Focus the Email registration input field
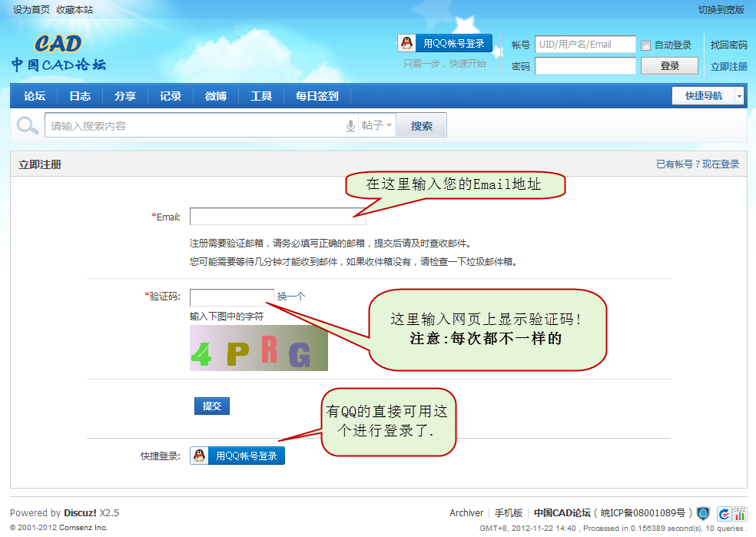 pos(277,217)
